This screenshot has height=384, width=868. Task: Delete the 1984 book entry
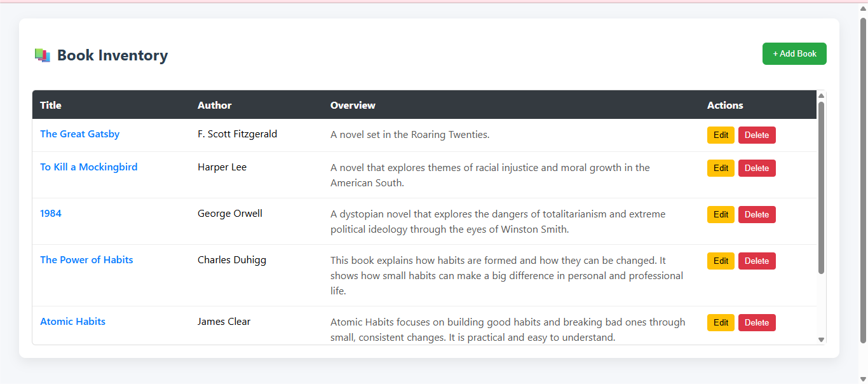(756, 215)
